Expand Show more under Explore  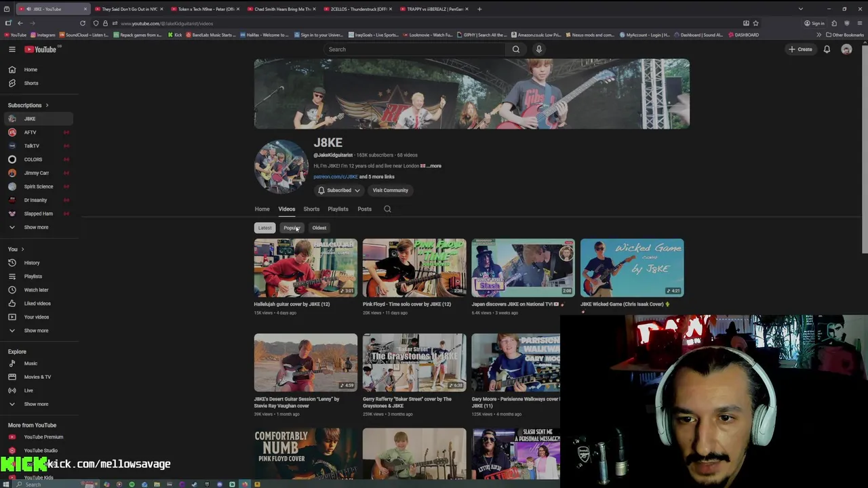coord(39,404)
